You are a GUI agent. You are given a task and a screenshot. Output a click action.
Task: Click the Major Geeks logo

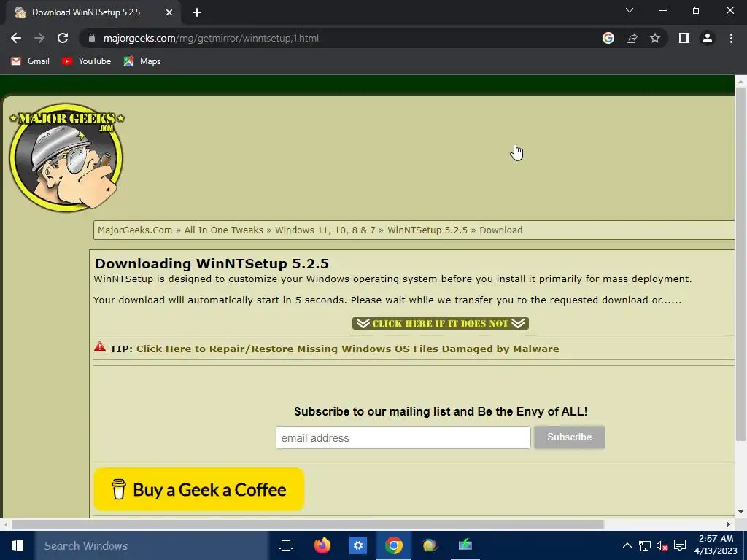[x=66, y=157]
